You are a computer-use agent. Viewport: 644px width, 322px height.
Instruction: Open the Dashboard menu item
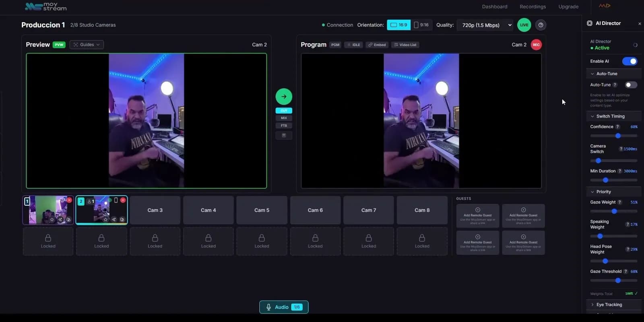pos(495,6)
